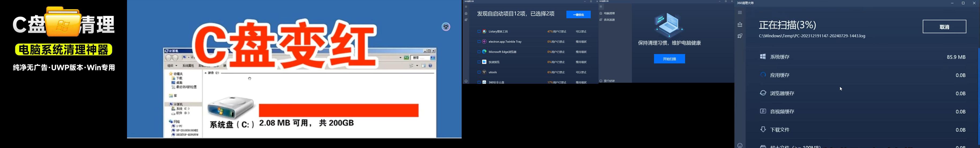Open hamburger menu in scanning window
The height and width of the screenshot is (148, 980).
coord(740,13)
